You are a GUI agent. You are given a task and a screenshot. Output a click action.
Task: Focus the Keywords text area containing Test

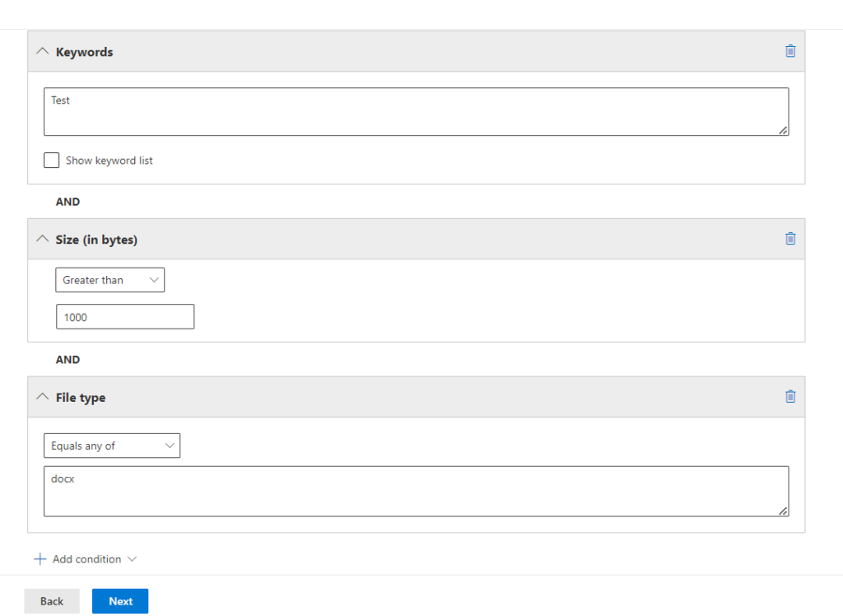point(416,112)
